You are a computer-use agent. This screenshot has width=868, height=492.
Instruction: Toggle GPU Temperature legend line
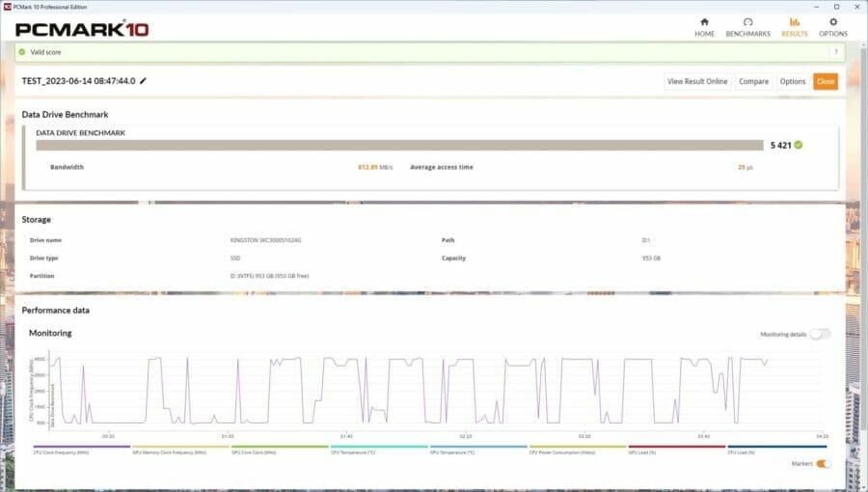478,449
